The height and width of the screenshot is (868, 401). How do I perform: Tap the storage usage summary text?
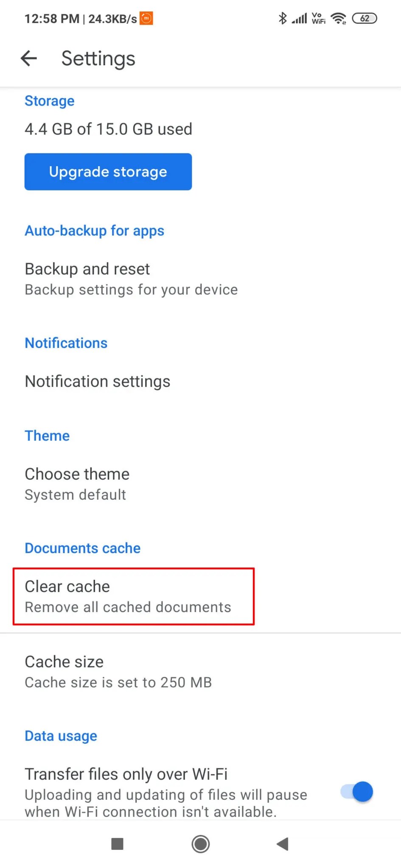108,129
